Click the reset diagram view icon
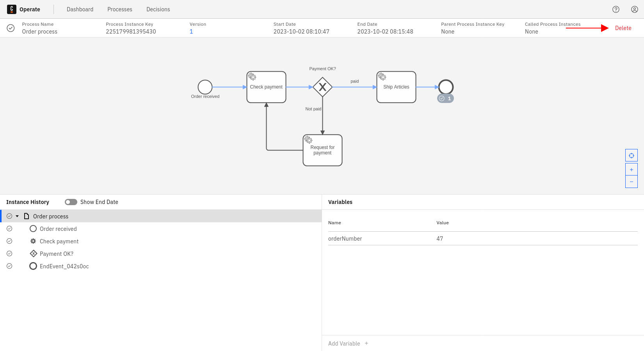644x351 pixels. coord(631,155)
